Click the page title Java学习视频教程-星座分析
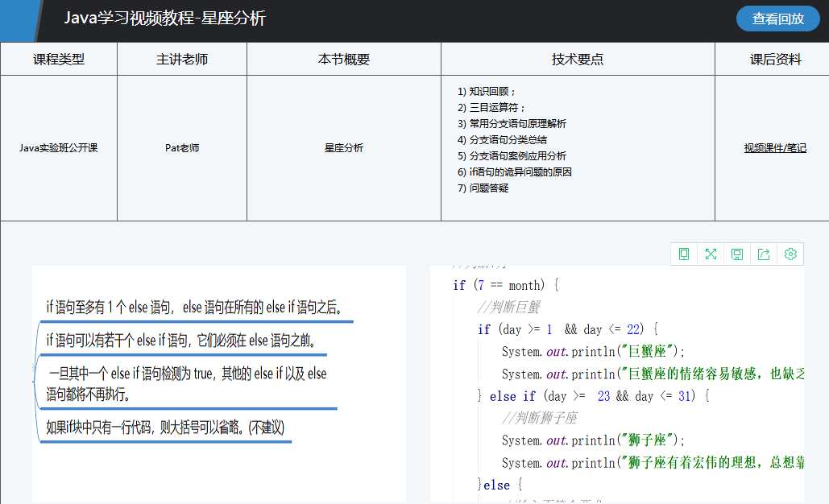Viewport: 829px width, 504px height. click(165, 19)
